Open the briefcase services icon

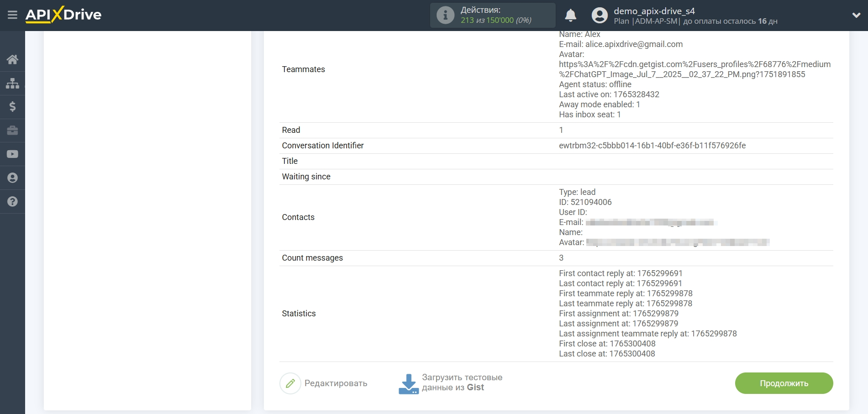click(12, 131)
